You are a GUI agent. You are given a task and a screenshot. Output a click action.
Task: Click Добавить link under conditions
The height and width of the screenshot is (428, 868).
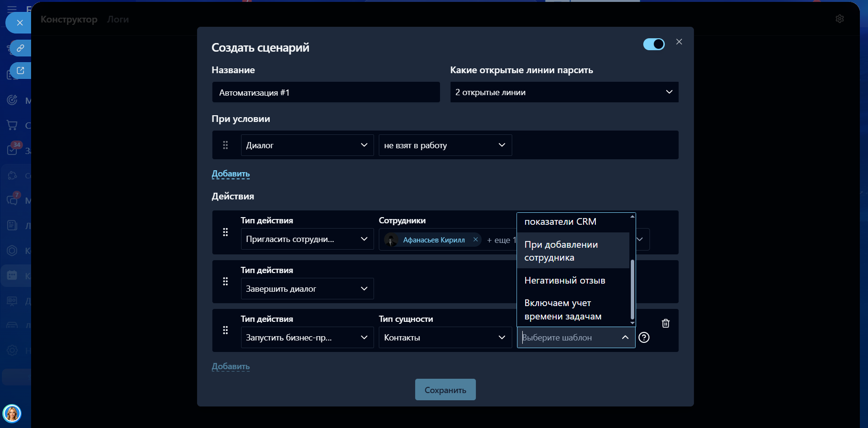(x=231, y=174)
